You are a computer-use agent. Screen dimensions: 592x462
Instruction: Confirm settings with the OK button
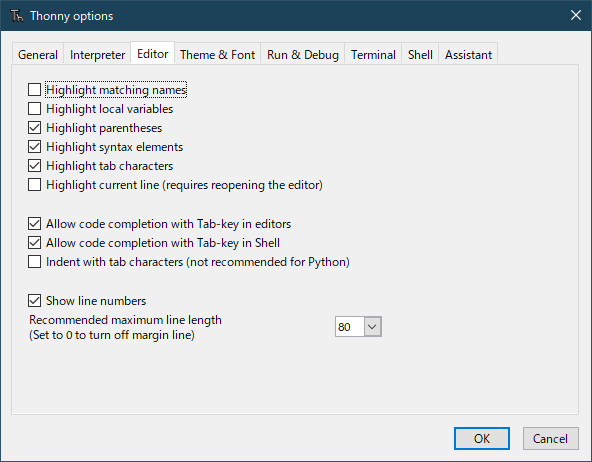(482, 439)
